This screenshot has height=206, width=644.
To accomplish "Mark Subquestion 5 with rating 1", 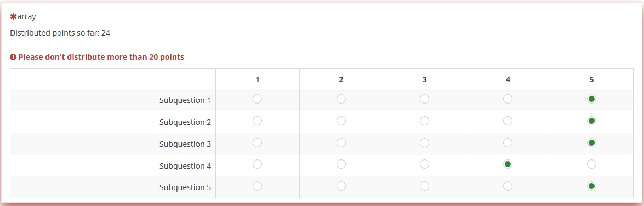I will point(257,186).
